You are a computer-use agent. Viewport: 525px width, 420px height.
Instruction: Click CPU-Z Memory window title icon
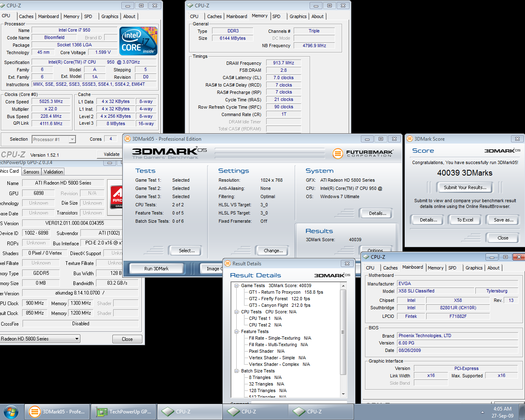tap(190, 6)
